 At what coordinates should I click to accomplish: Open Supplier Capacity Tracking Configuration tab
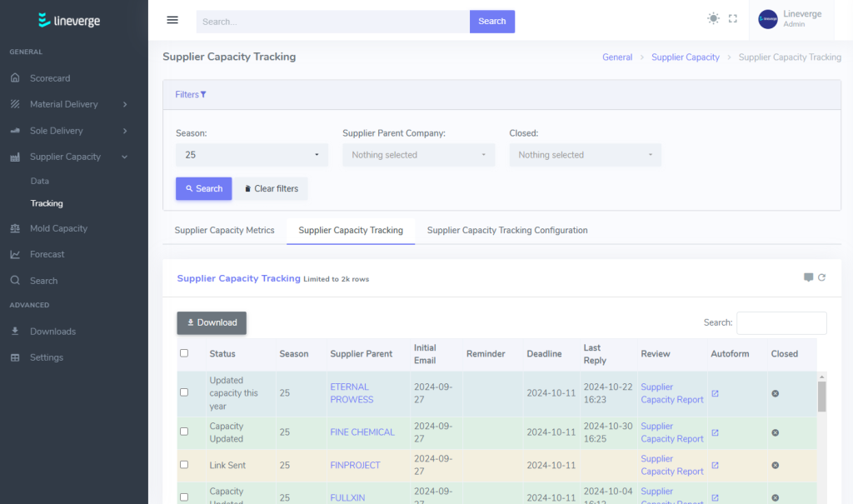point(506,230)
